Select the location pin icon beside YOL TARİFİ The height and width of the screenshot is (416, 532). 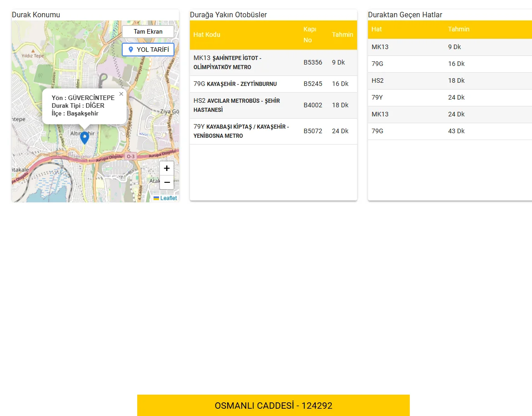(x=132, y=50)
